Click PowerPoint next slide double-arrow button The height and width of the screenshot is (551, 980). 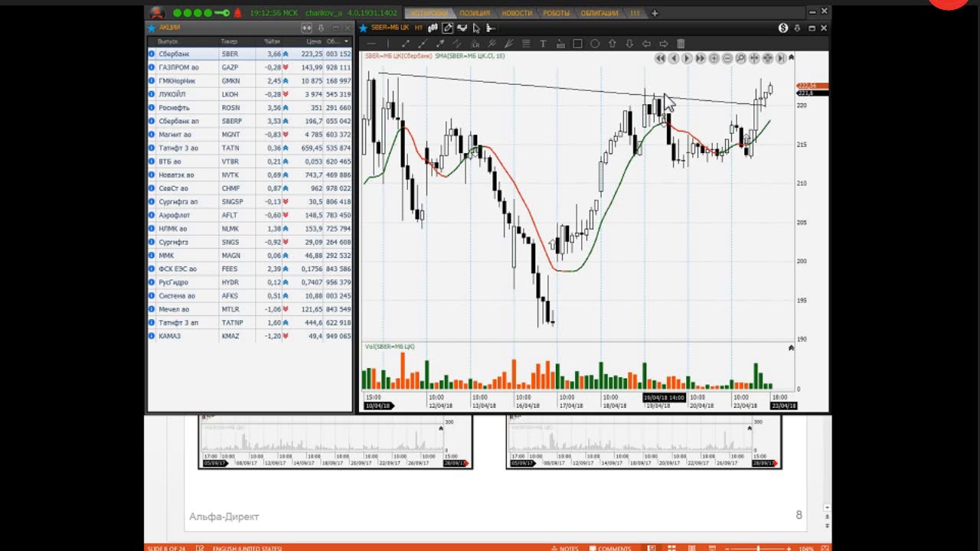tap(826, 526)
